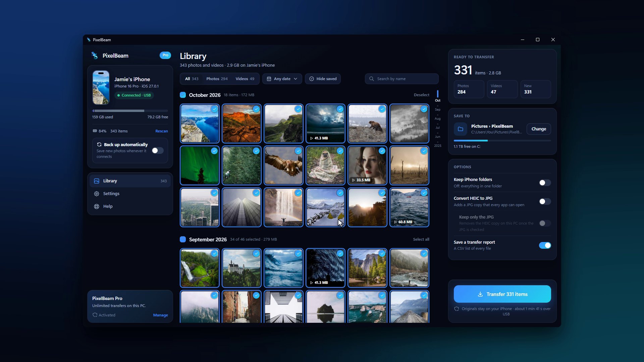The height and width of the screenshot is (362, 644).
Task: Select the All 343 tab
Action: coord(192,79)
